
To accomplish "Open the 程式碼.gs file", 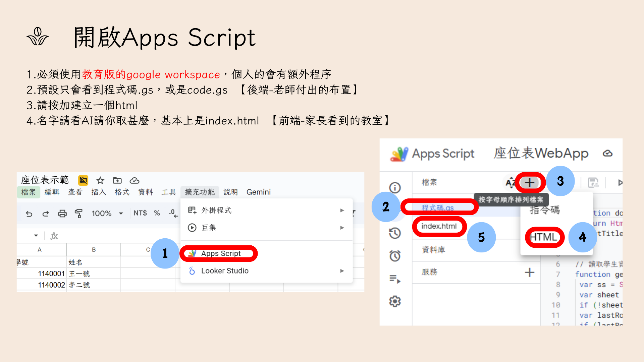I will (x=438, y=207).
